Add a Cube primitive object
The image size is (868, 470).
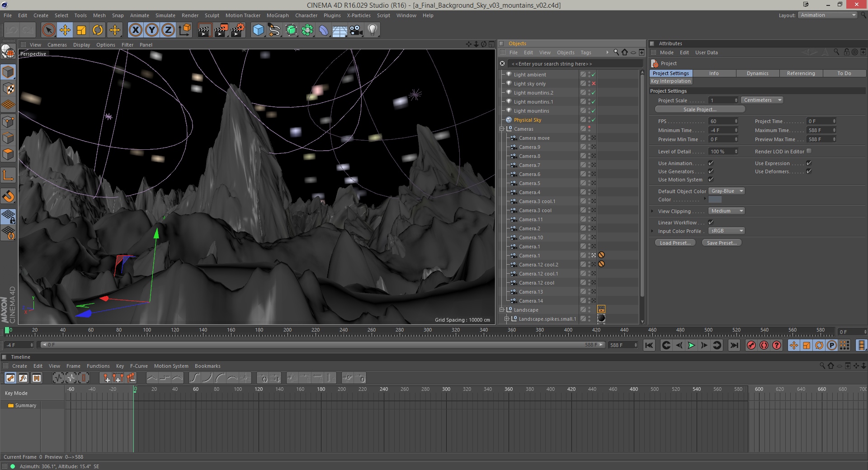coord(258,30)
